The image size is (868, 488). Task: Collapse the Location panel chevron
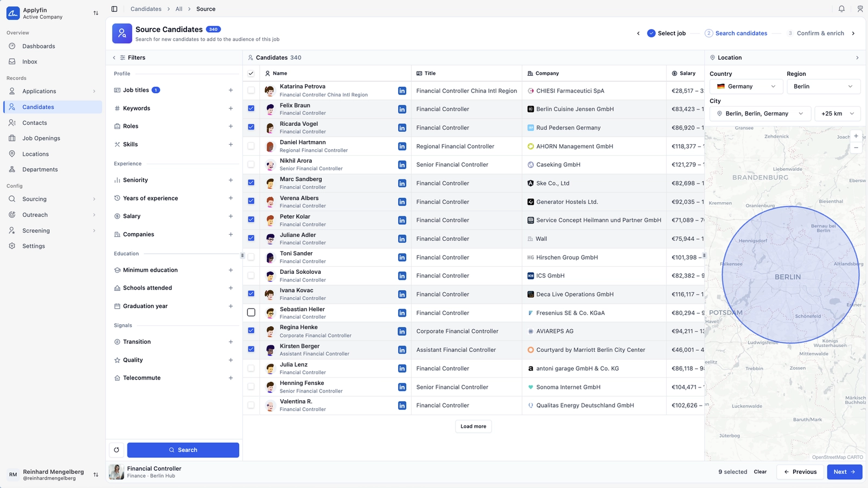(857, 57)
